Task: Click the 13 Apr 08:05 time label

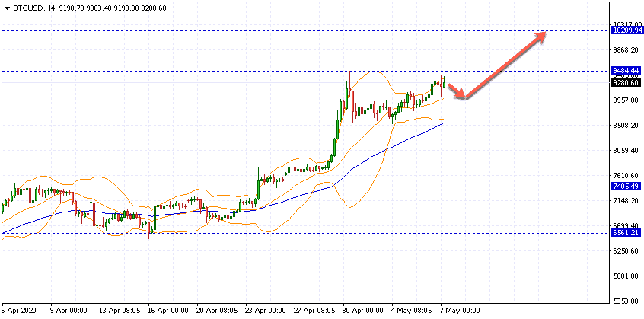Action: coord(119,310)
